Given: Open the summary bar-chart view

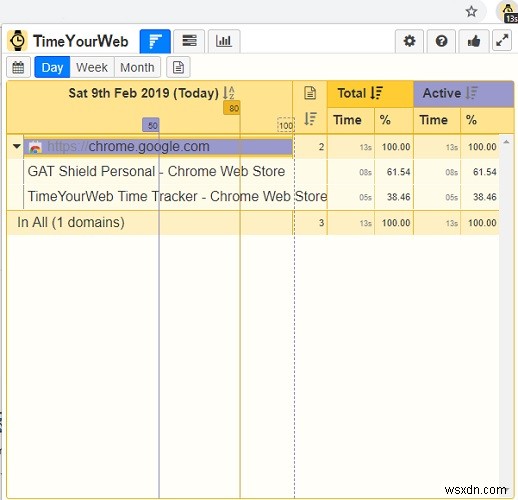Looking at the screenshot, I should [x=155, y=41].
